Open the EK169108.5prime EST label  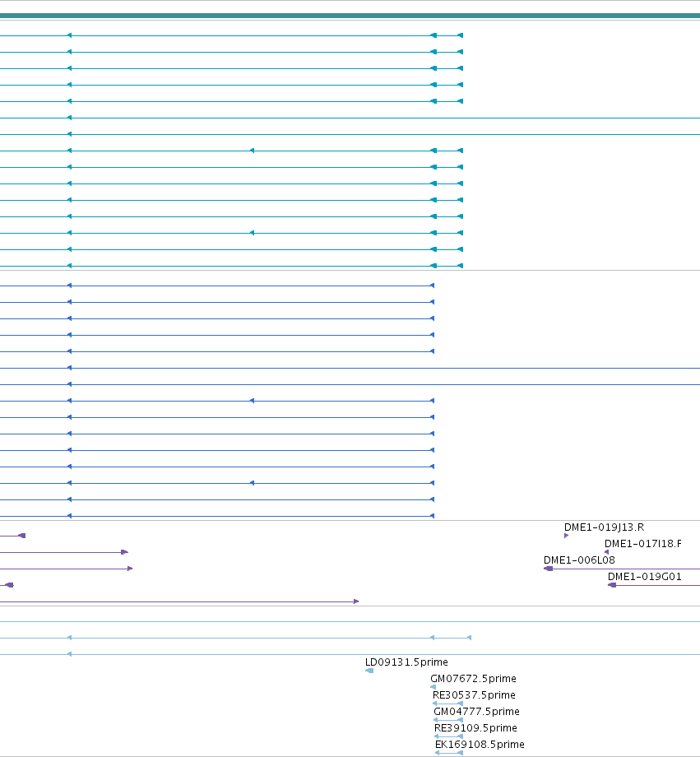(480, 744)
